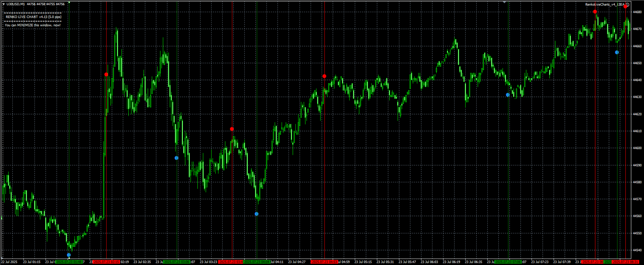Screen dimensions: 644x265
Task: Click the blue signal dot at 03:06
Action: pyautogui.click(x=176, y=158)
